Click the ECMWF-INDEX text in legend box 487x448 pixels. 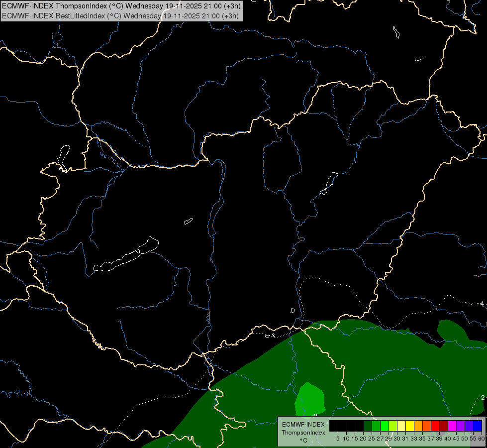pyautogui.click(x=303, y=425)
